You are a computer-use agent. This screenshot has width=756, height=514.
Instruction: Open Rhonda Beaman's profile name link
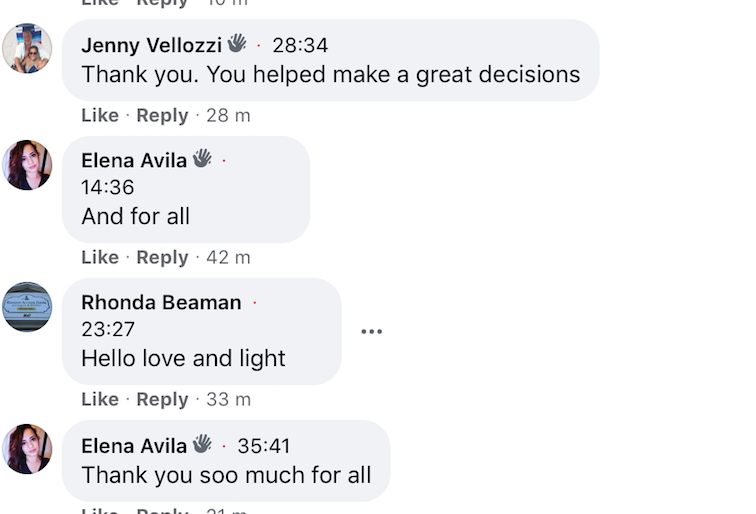(x=161, y=302)
